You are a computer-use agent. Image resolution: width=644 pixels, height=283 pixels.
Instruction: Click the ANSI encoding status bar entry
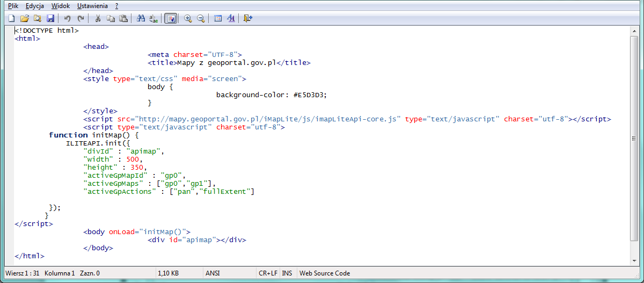tap(213, 273)
